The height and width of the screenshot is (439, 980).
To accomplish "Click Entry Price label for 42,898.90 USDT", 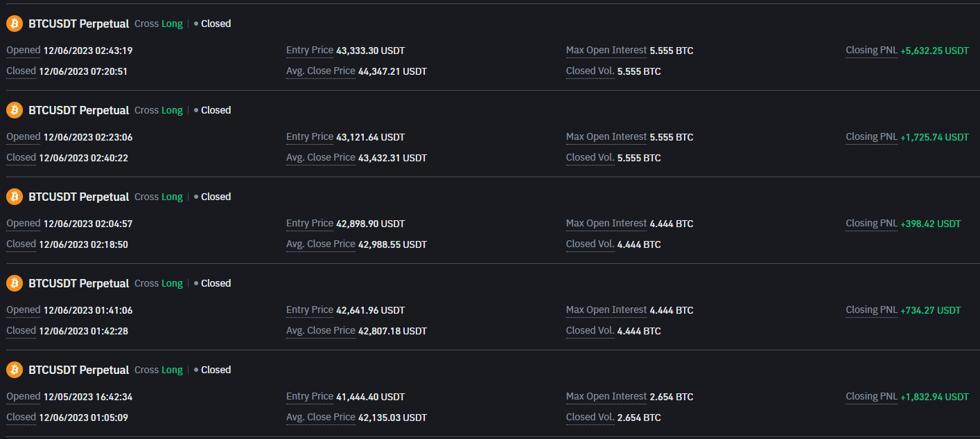I will point(310,224).
